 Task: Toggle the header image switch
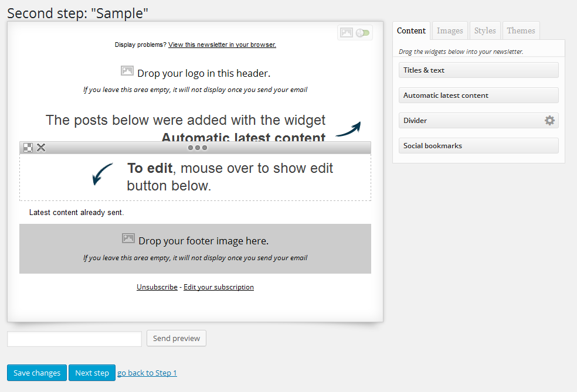click(x=362, y=33)
